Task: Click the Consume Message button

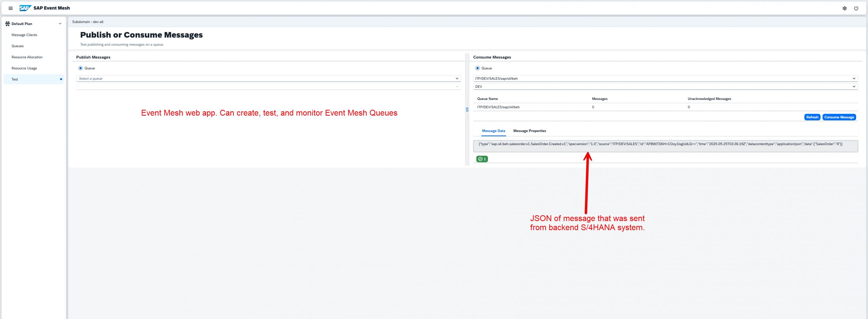Action: click(x=839, y=117)
